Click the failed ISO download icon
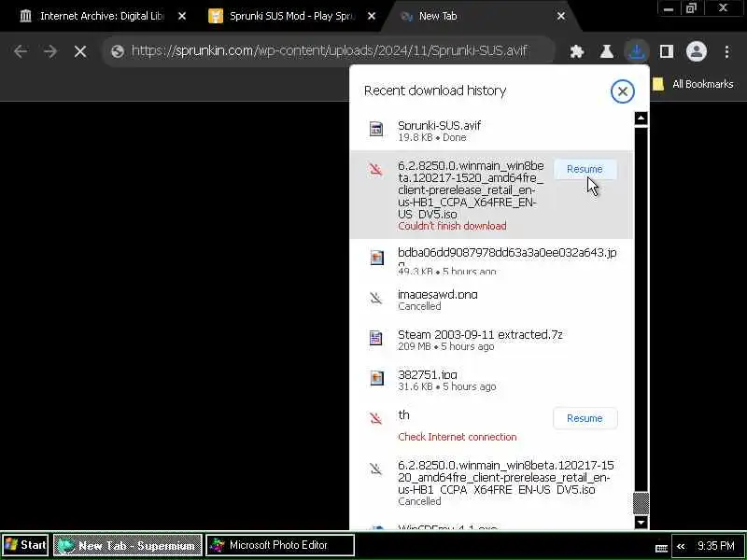 pos(376,169)
